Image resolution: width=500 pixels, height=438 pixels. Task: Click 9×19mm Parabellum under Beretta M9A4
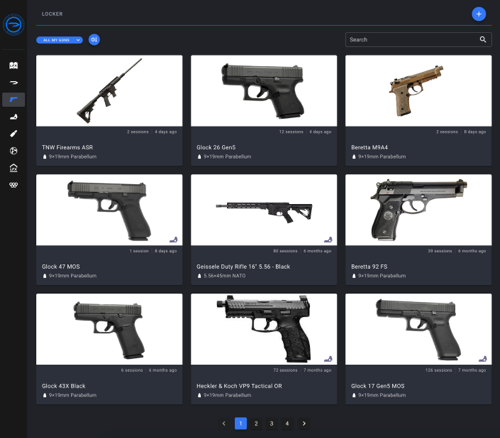click(x=382, y=157)
